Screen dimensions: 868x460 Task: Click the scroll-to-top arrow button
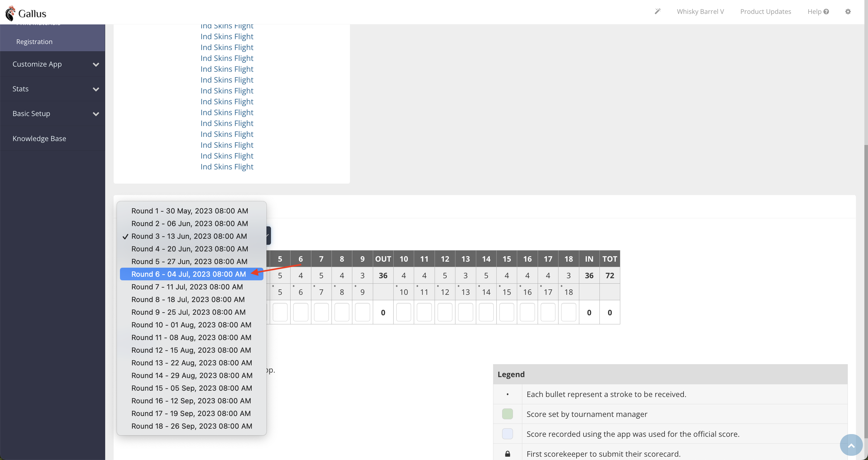851,445
